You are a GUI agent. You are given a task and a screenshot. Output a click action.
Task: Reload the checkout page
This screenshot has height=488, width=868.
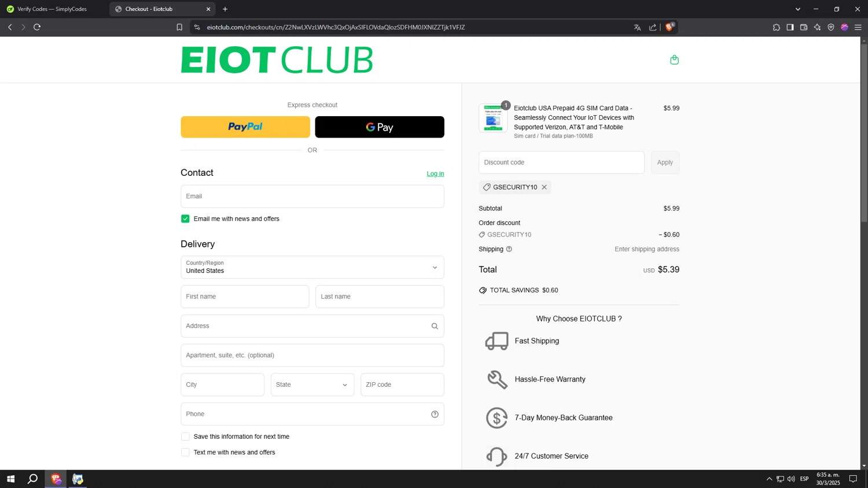37,27
